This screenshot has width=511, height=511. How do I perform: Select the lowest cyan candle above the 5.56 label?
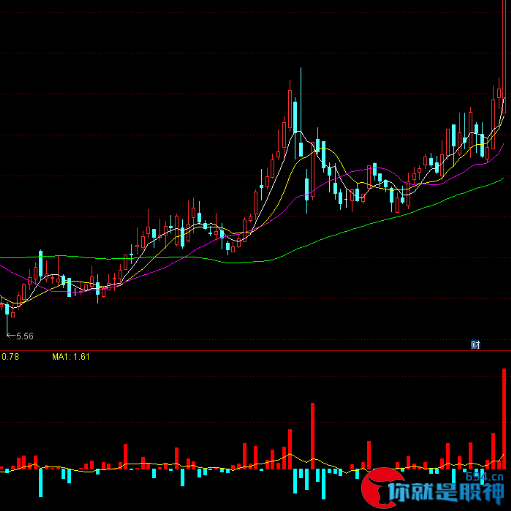point(7,318)
